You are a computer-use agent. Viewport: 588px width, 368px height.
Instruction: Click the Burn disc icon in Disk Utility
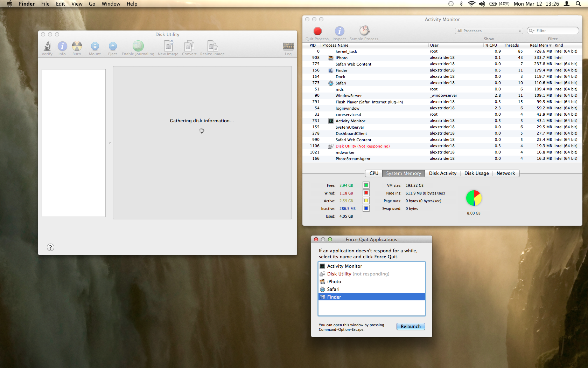coord(77,46)
